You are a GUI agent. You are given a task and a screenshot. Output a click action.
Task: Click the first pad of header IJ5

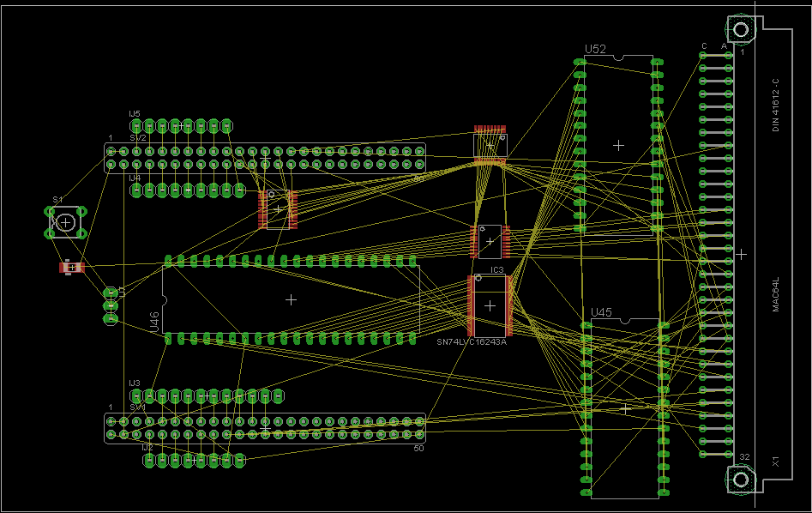click(136, 125)
